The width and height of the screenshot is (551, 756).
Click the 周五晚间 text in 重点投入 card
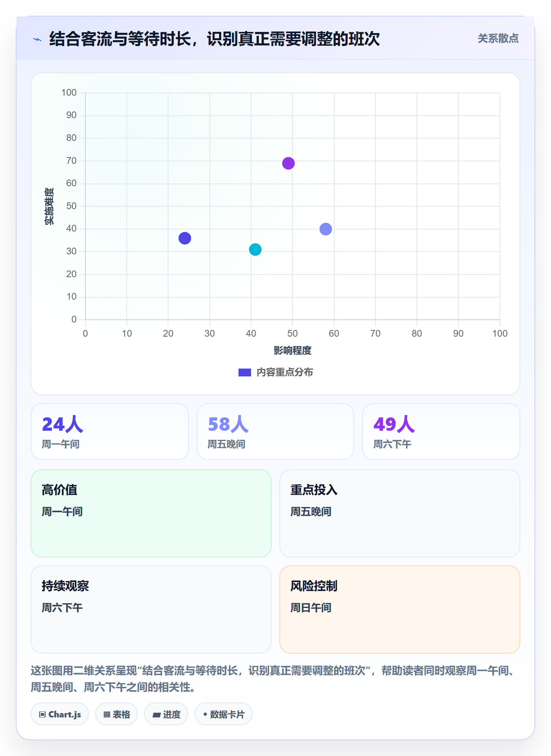click(x=311, y=511)
